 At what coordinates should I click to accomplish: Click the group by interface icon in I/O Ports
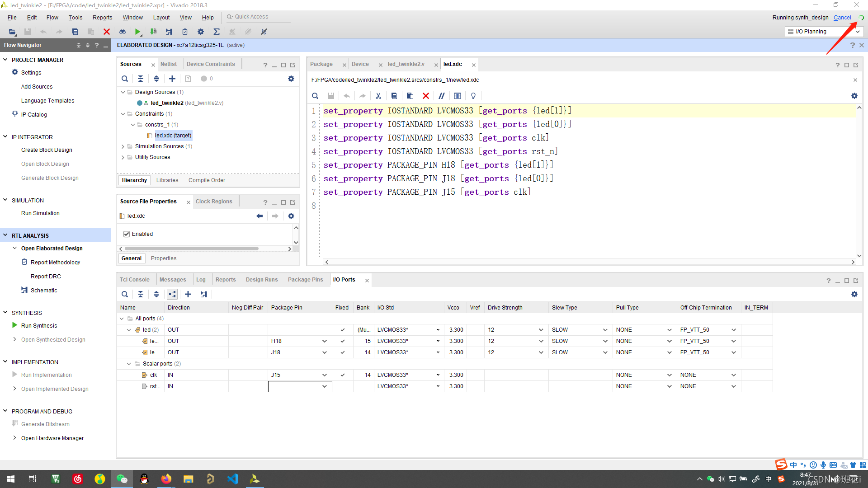172,294
